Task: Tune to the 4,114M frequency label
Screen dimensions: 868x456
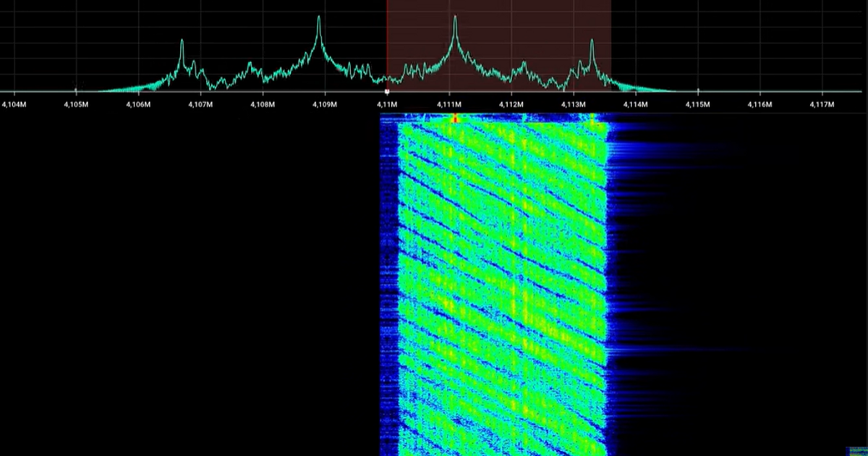Action: (636, 105)
